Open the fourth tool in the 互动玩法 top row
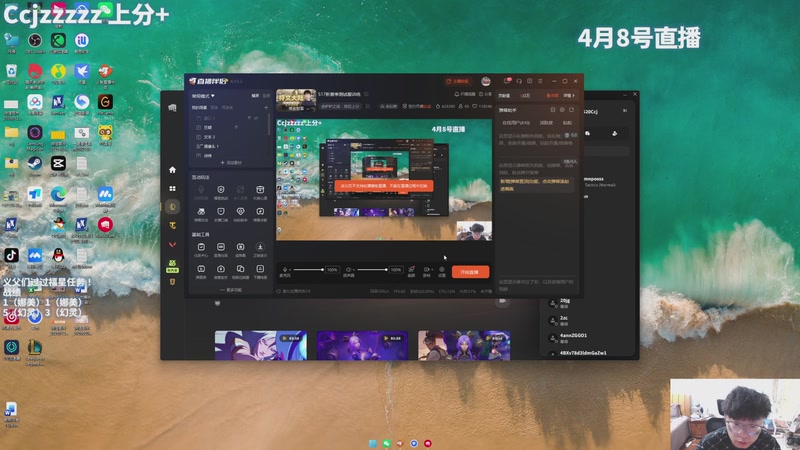Image resolution: width=800 pixels, height=450 pixels. [x=260, y=192]
